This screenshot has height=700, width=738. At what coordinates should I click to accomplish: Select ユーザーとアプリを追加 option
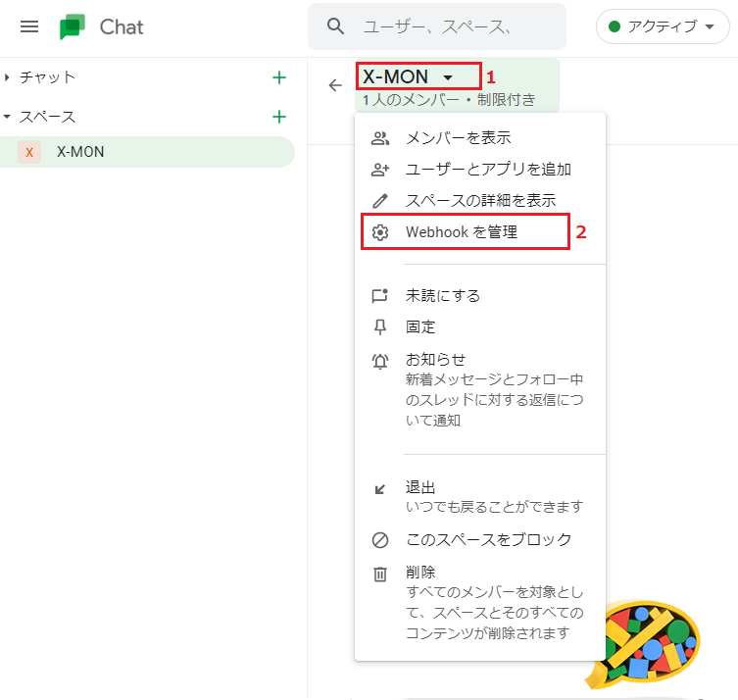(488, 170)
